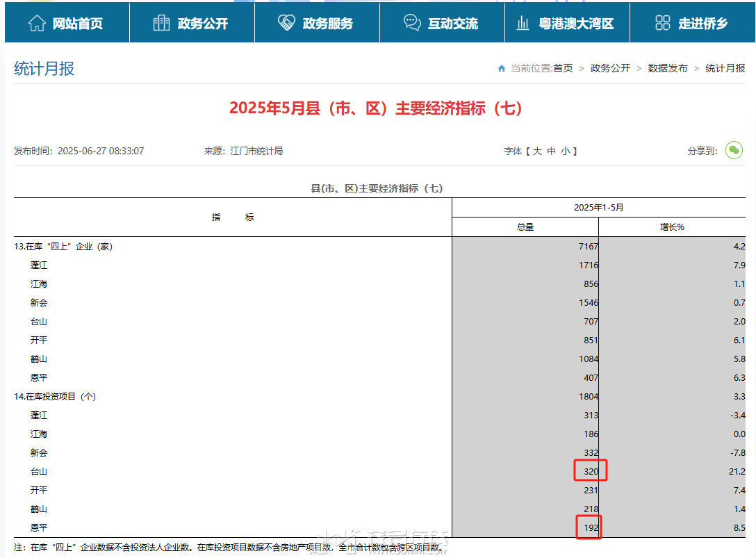The image size is (756, 558).
Task: Click the row label 14.在库投资项目（个）
Action: (x=55, y=396)
